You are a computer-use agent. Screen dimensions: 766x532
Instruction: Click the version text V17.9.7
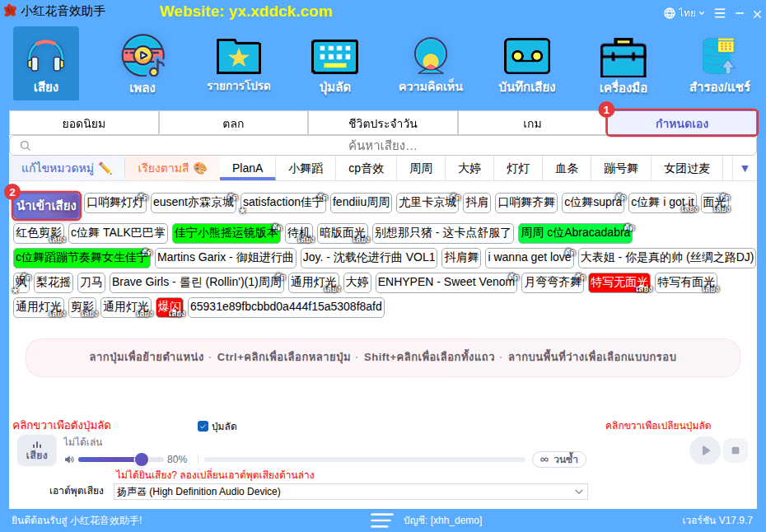point(717,520)
